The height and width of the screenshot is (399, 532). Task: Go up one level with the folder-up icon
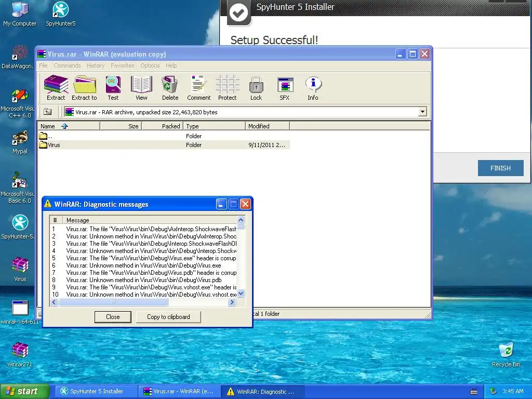tap(47, 112)
